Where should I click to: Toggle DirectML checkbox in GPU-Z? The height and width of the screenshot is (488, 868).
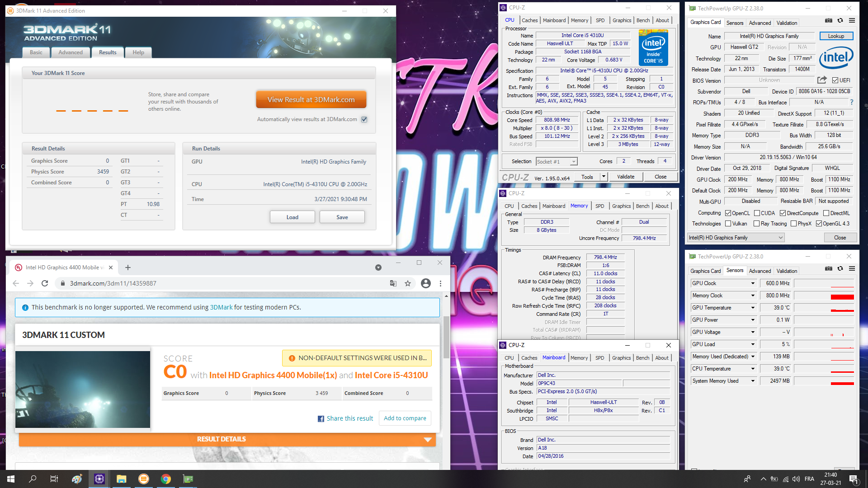point(826,213)
